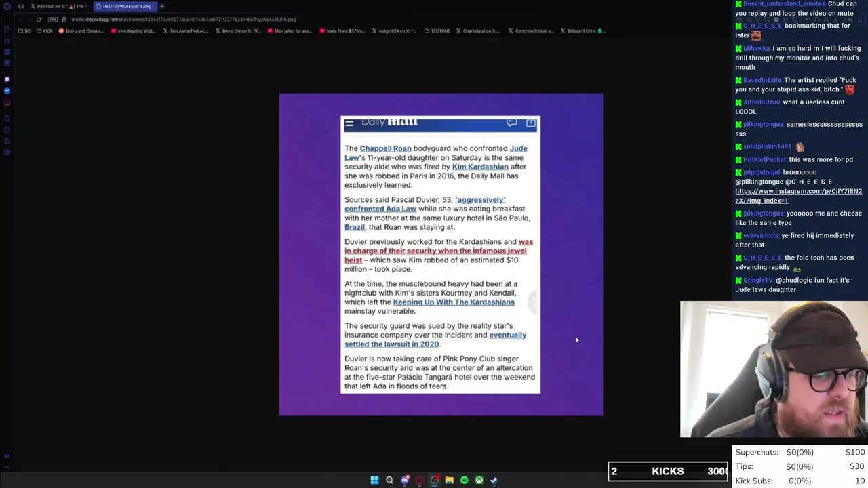Click the KICKS goal progress bar
868x488 pixels.
coord(668,471)
